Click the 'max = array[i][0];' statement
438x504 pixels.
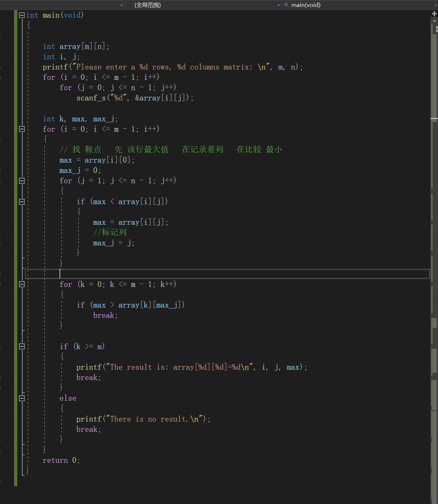click(x=97, y=160)
